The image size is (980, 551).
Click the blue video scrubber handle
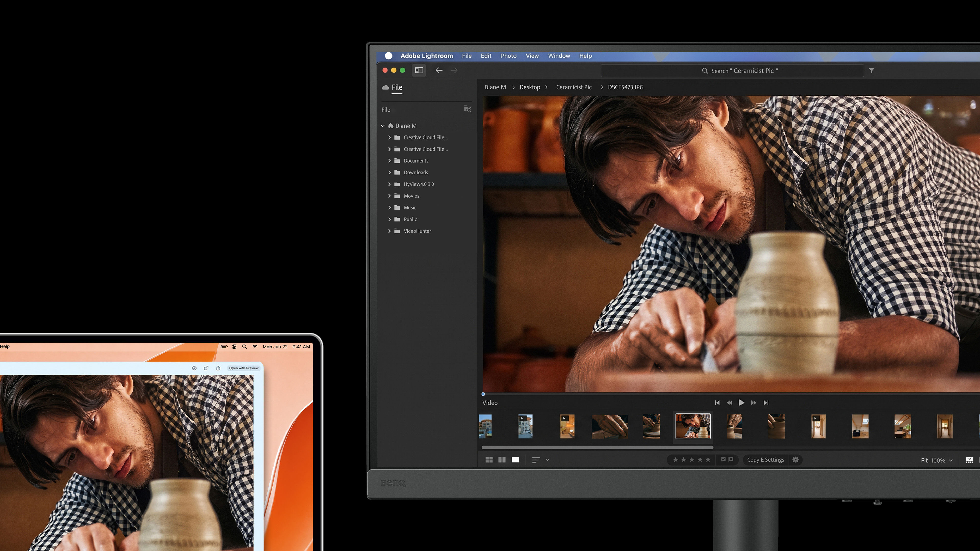(x=483, y=394)
